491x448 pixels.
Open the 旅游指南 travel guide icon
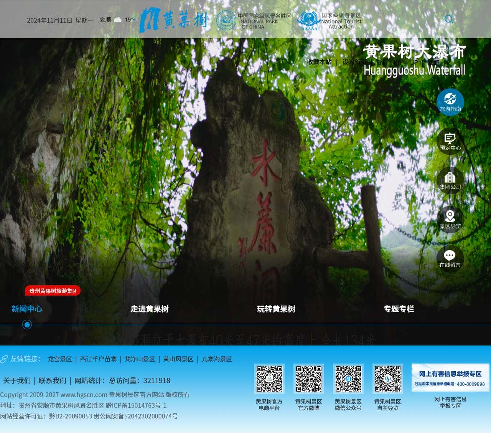450,102
